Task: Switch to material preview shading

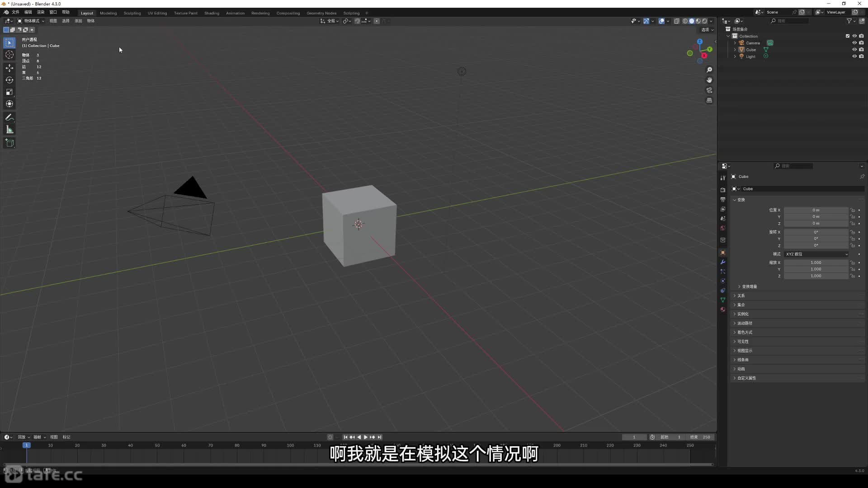Action: [x=698, y=21]
